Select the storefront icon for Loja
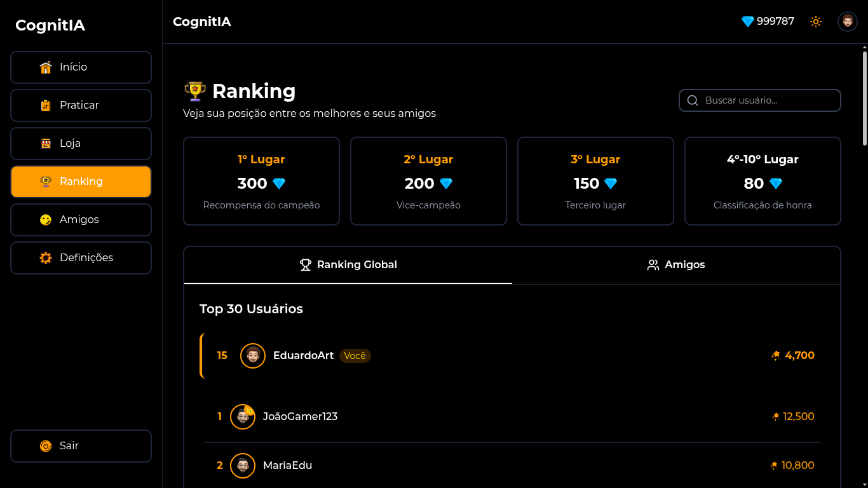Image resolution: width=868 pixels, height=488 pixels. pyautogui.click(x=45, y=143)
